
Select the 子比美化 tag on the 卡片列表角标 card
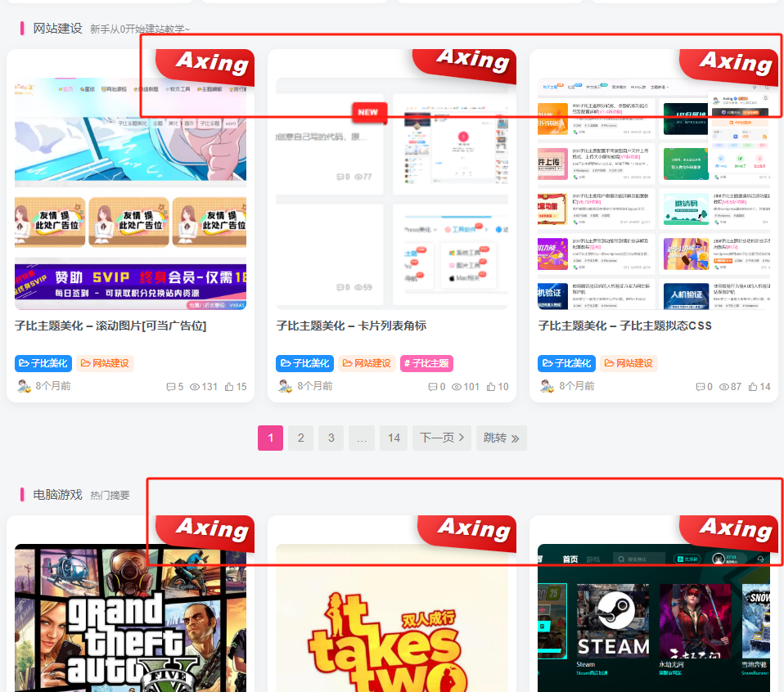305,363
